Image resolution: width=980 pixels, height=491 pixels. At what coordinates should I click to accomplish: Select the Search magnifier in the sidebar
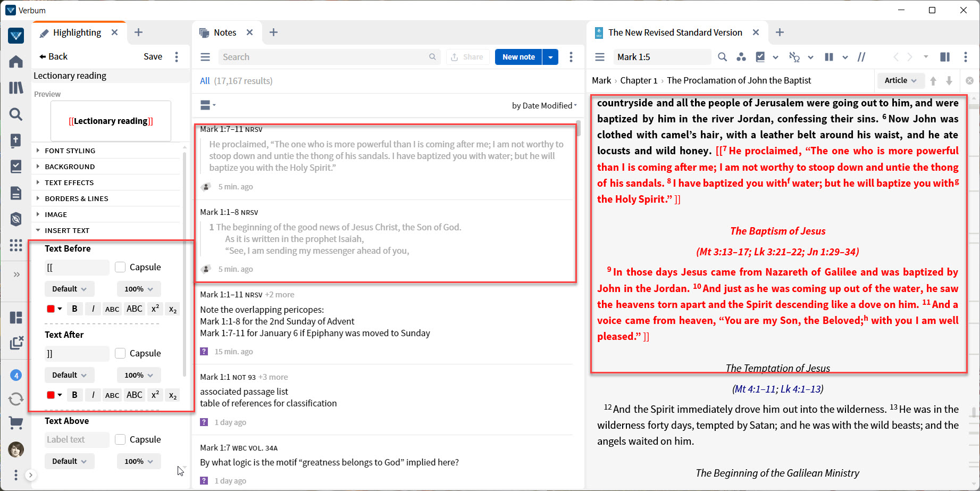[16, 114]
